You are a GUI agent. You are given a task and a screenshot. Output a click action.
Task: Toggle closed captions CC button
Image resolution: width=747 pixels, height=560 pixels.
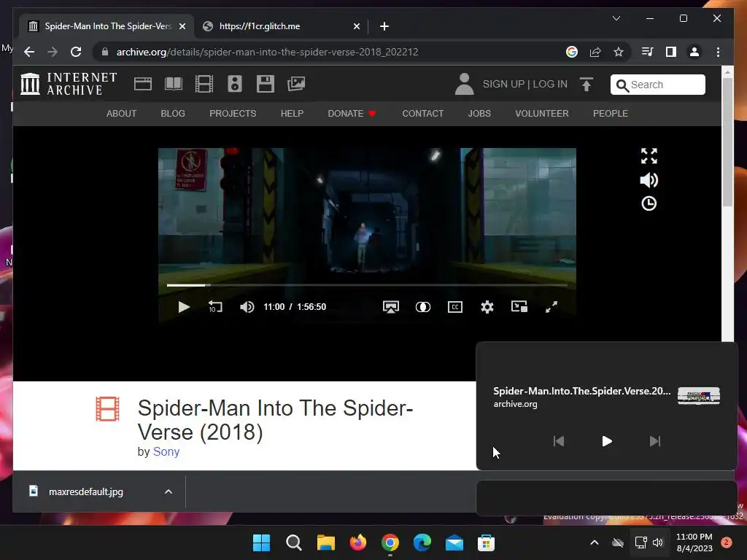coord(455,307)
